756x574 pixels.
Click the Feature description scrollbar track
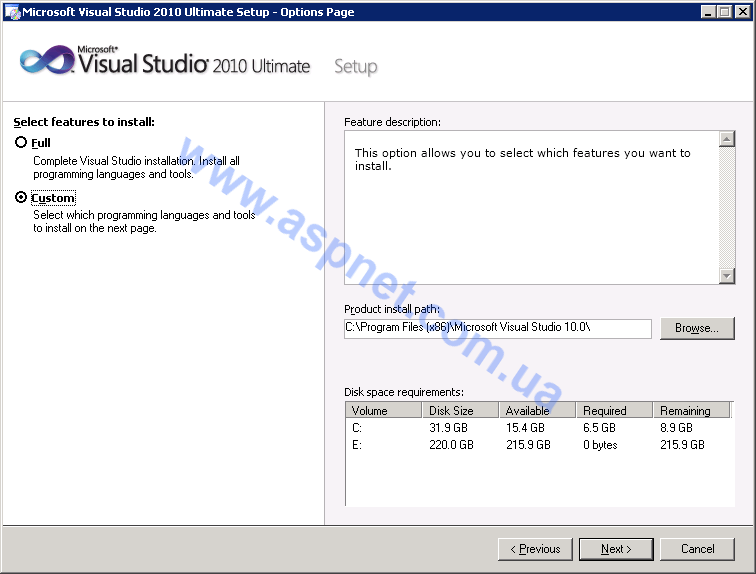coord(727,208)
